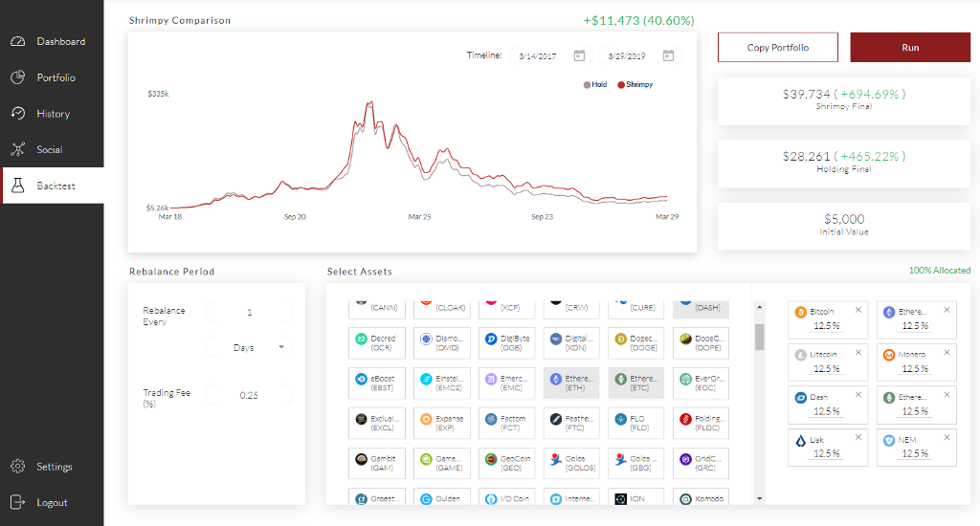
Task: Edit the 3/14/2017 start date field
Action: [539, 56]
